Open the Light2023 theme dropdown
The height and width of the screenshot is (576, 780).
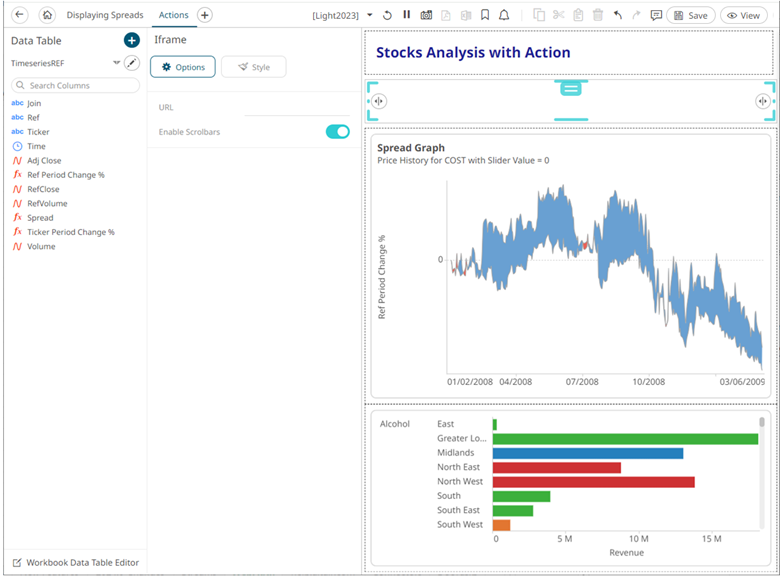(x=370, y=15)
